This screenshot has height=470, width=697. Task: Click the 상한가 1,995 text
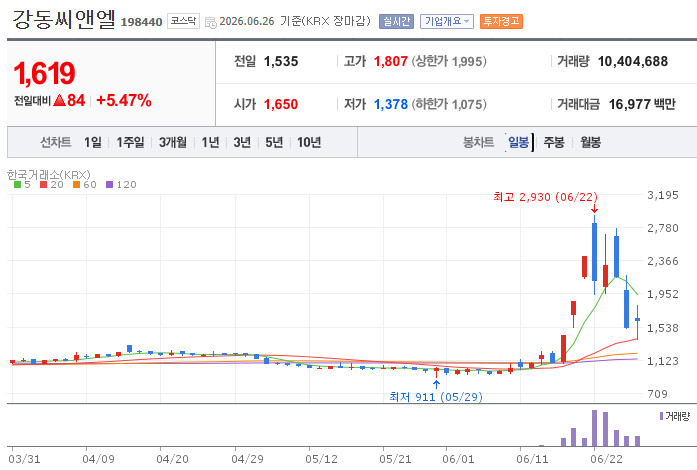[449, 61]
